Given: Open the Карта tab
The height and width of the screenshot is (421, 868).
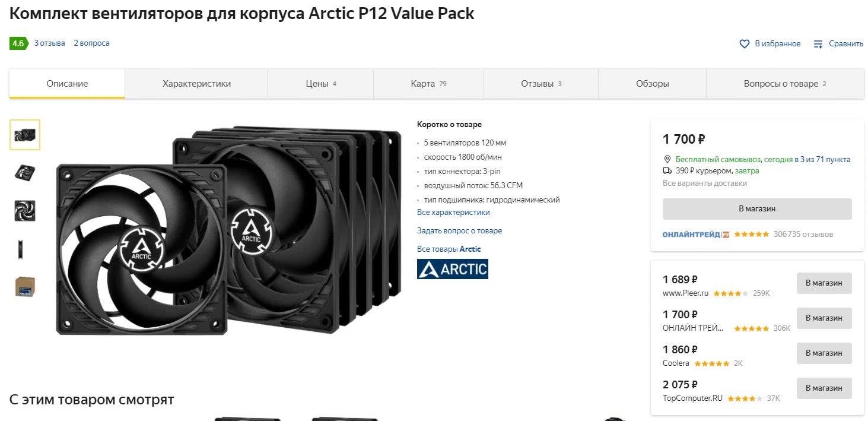Looking at the screenshot, I should click(x=428, y=84).
